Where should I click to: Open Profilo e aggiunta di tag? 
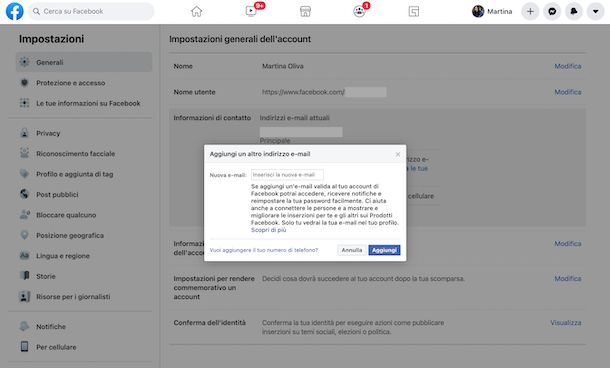(x=84, y=174)
